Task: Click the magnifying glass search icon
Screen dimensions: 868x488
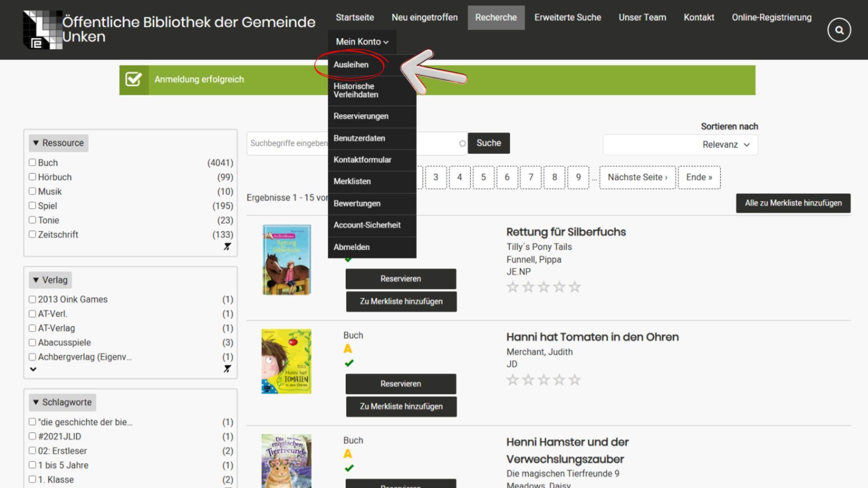Action: (x=839, y=30)
